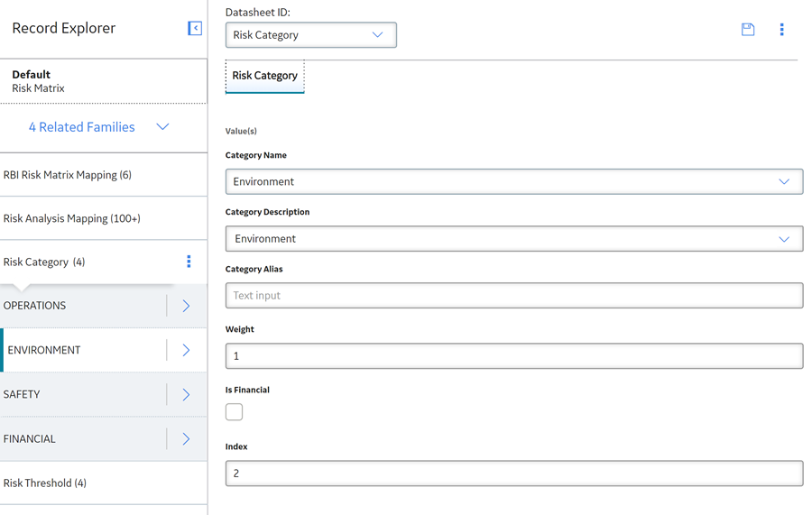The image size is (812, 515).
Task: Collapse the Record Explorer panel
Action: (195, 28)
